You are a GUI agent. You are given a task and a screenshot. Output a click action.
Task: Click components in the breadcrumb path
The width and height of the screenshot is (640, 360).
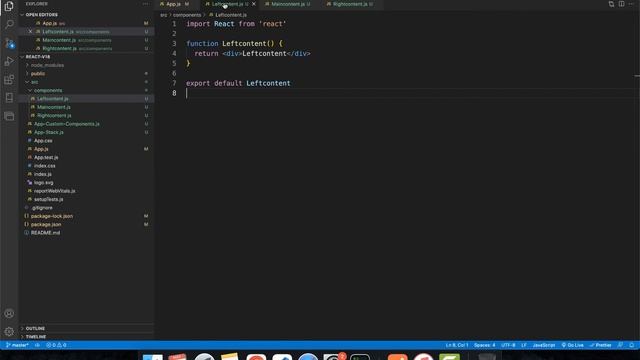pyautogui.click(x=187, y=15)
